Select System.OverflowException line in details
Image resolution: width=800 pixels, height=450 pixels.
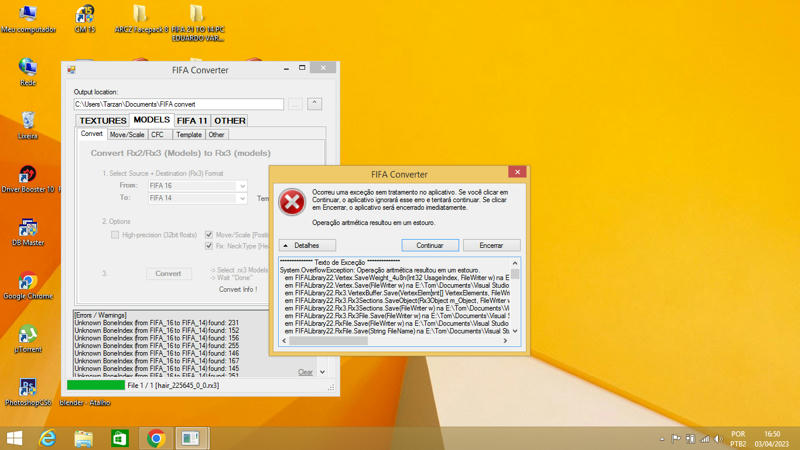[380, 270]
